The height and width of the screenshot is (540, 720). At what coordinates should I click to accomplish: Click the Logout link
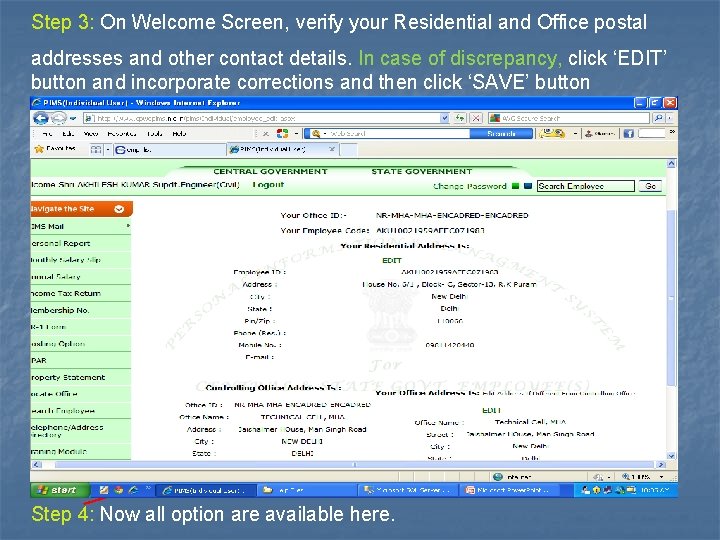tap(268, 185)
